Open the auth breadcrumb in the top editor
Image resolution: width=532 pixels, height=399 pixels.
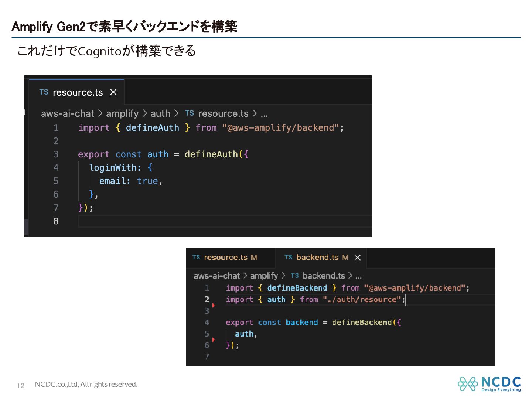tap(160, 113)
